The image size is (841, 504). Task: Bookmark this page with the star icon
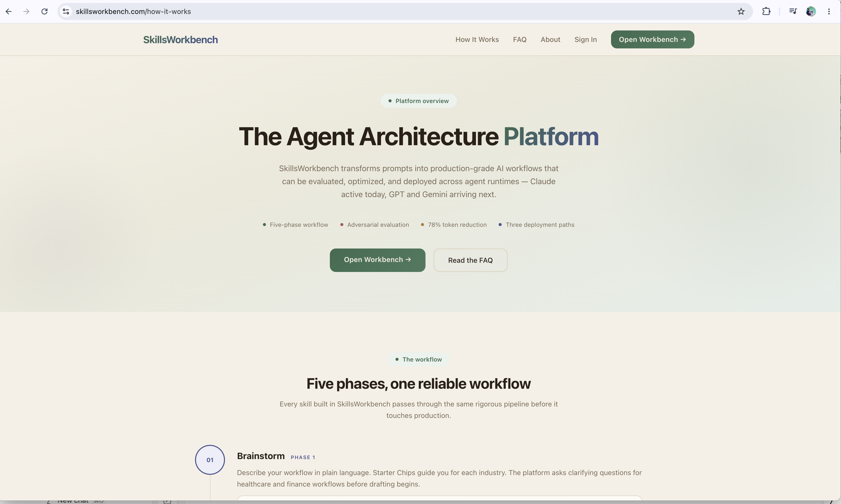coord(741,11)
